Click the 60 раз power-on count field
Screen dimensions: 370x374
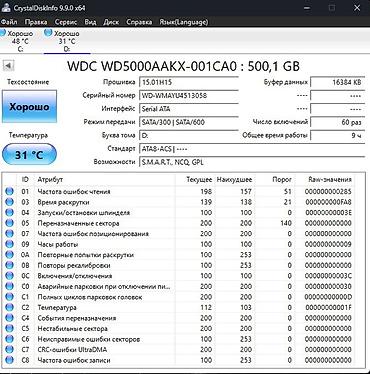click(338, 122)
